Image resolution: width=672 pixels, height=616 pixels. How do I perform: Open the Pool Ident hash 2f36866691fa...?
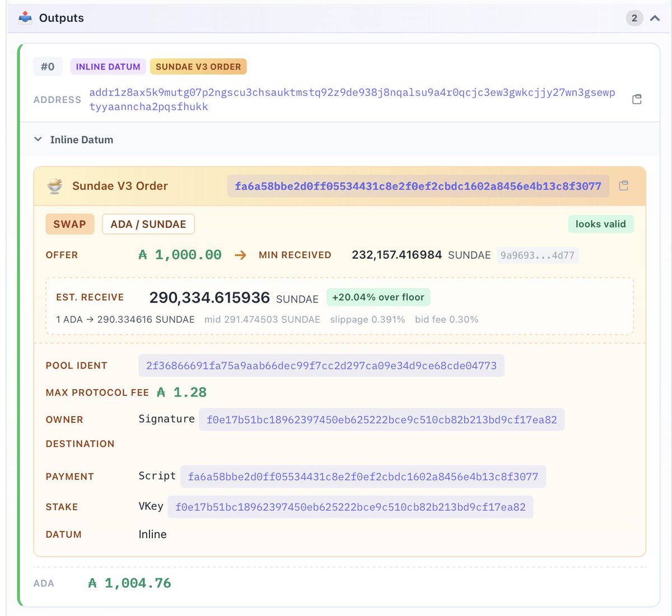click(x=321, y=366)
